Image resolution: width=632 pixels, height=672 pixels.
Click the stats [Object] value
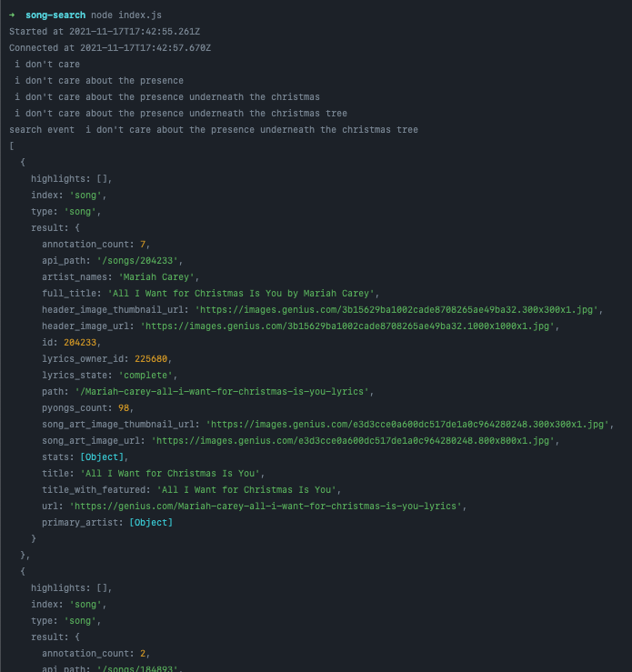pyautogui.click(x=102, y=457)
